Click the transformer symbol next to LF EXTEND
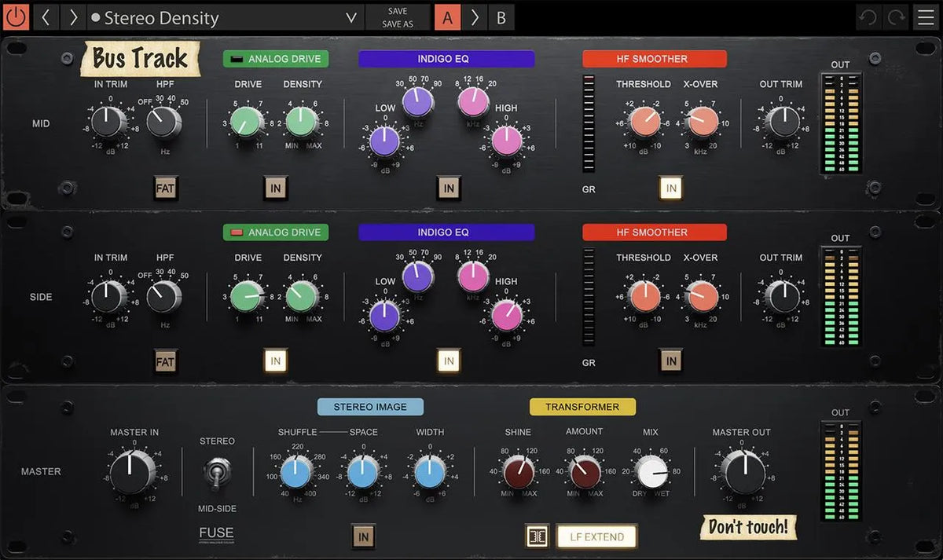 coord(537,536)
